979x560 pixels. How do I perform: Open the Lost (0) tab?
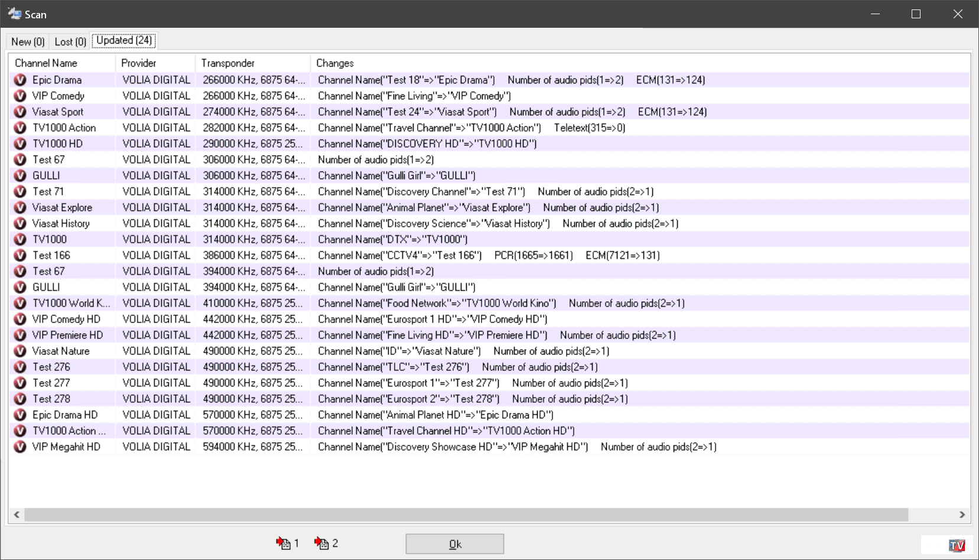70,41
